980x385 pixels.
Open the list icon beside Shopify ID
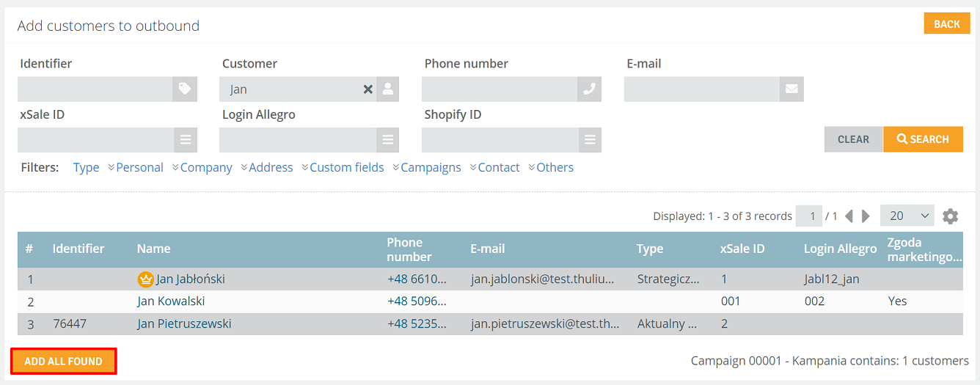click(x=590, y=140)
